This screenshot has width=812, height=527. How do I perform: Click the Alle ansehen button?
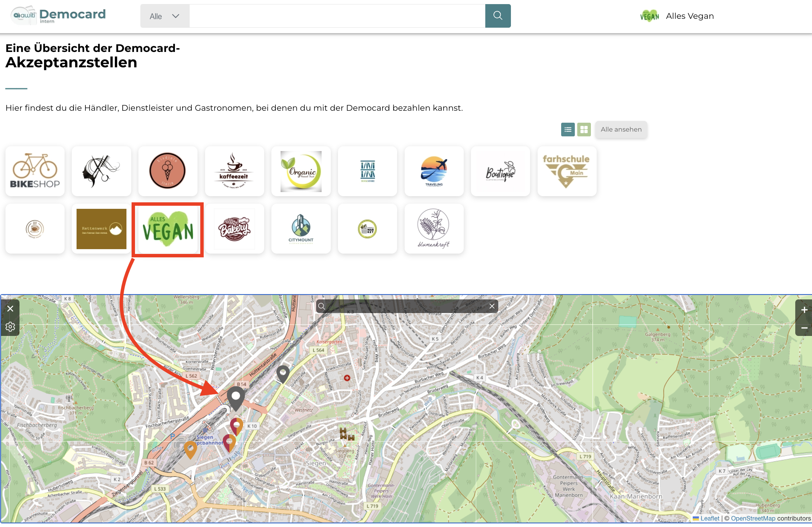tap(621, 130)
